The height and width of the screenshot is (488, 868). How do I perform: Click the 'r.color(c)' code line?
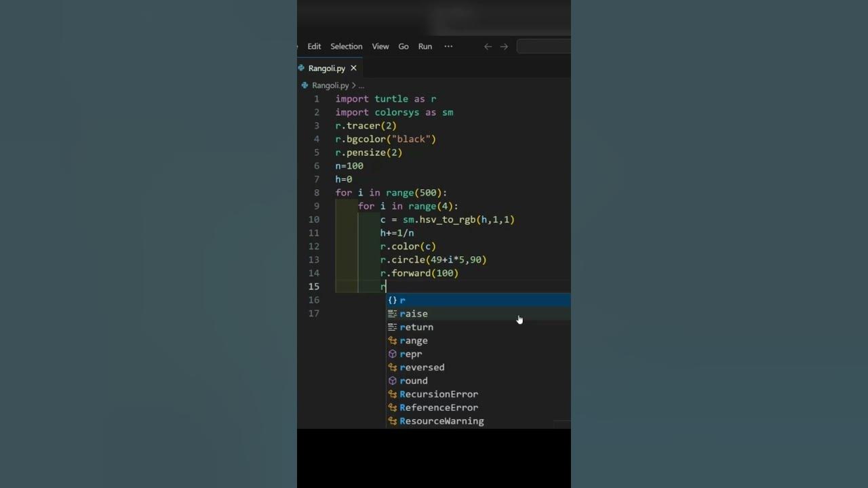408,247
